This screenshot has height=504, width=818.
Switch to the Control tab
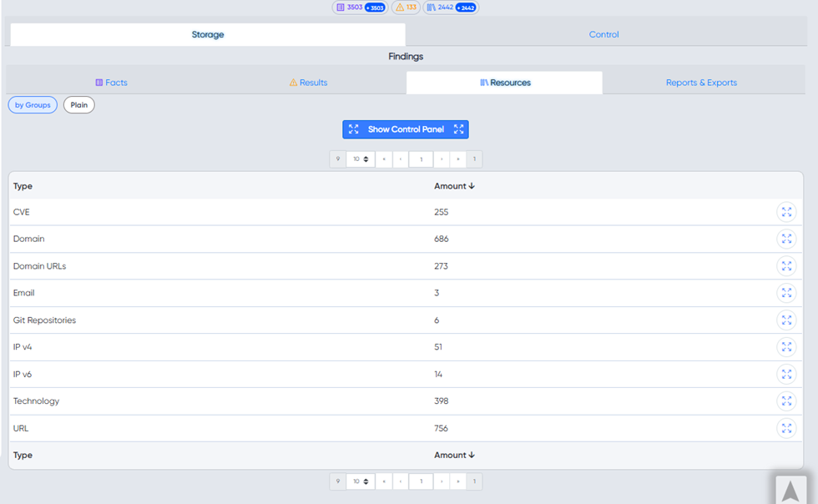[x=603, y=34]
